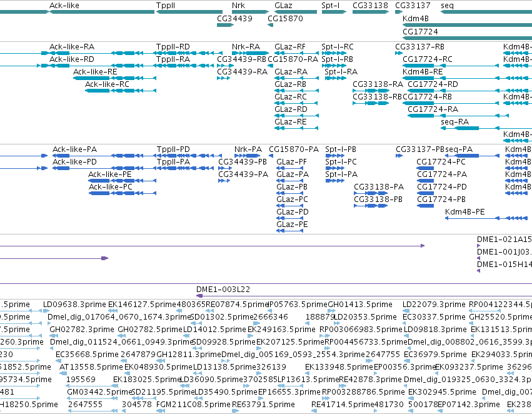The height and width of the screenshot is (414, 532).
Task: Click the CG34439-RB transcript label
Action: 241,59
